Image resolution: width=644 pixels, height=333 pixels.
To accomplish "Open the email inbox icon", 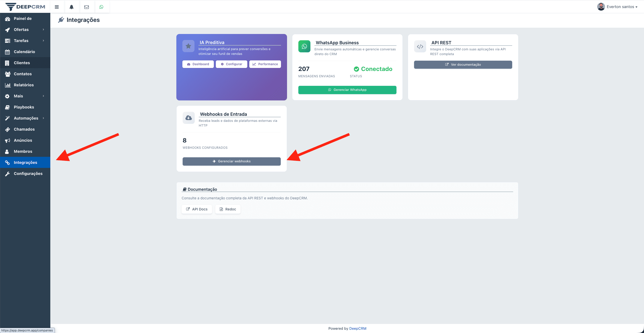I will (x=87, y=7).
